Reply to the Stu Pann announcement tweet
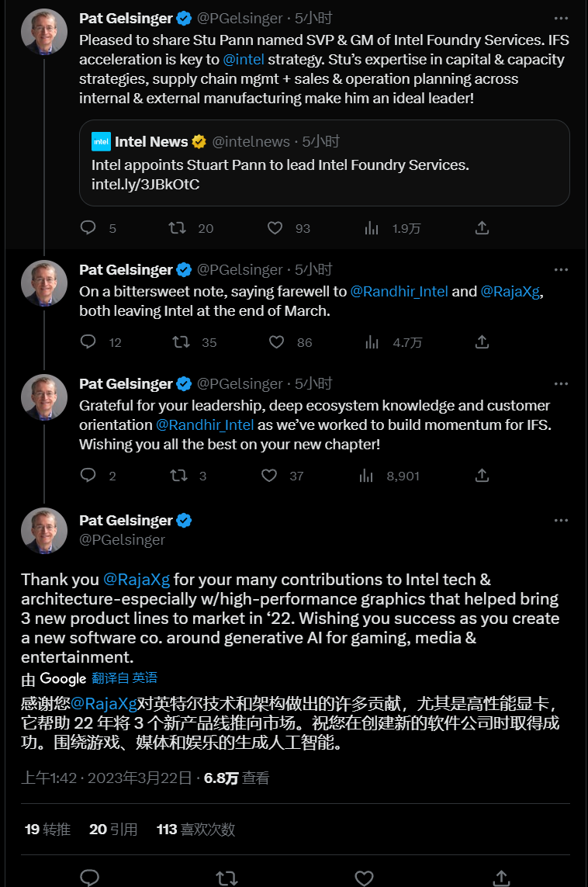This screenshot has width=588, height=887. point(88,228)
